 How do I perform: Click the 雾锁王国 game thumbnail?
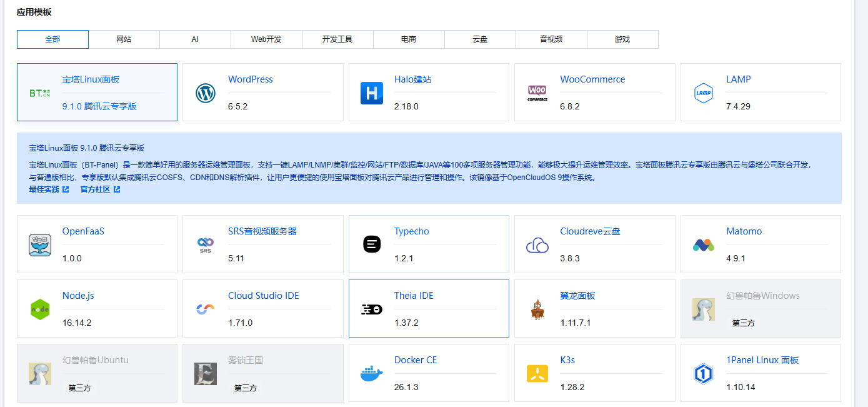tap(206, 374)
